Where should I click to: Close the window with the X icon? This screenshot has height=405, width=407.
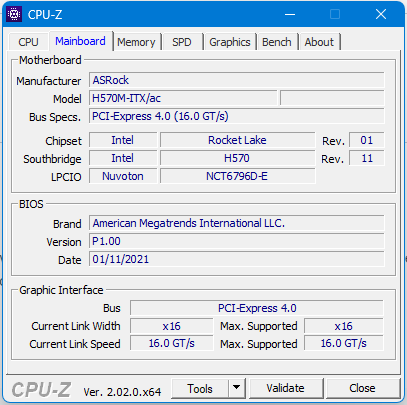click(x=381, y=14)
